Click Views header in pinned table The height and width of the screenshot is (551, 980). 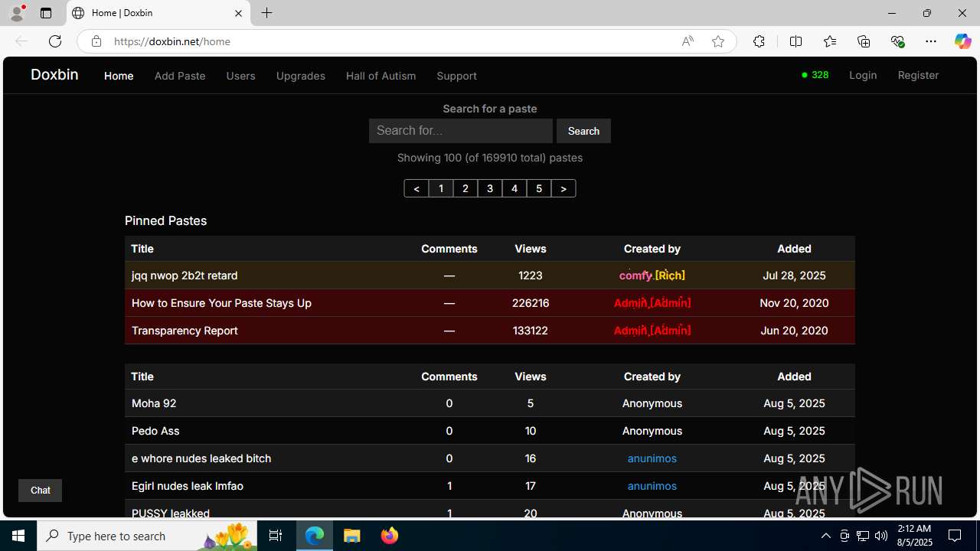coord(531,249)
